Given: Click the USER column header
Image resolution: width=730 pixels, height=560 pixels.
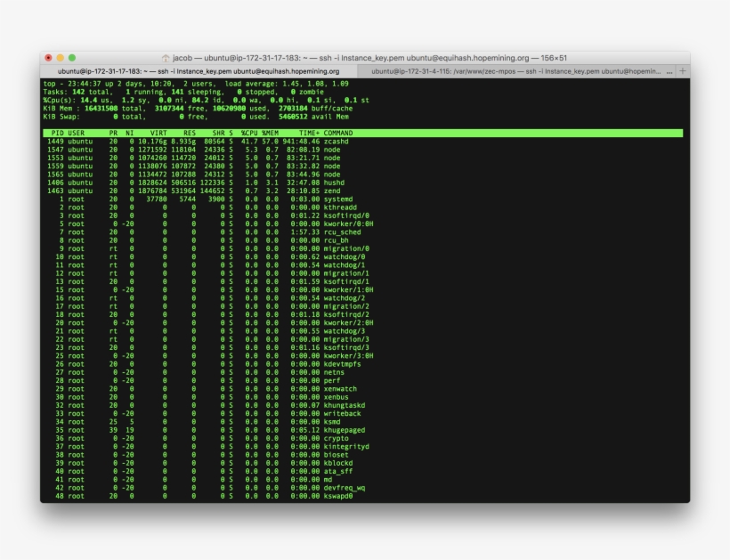Looking at the screenshot, I should (x=76, y=134).
